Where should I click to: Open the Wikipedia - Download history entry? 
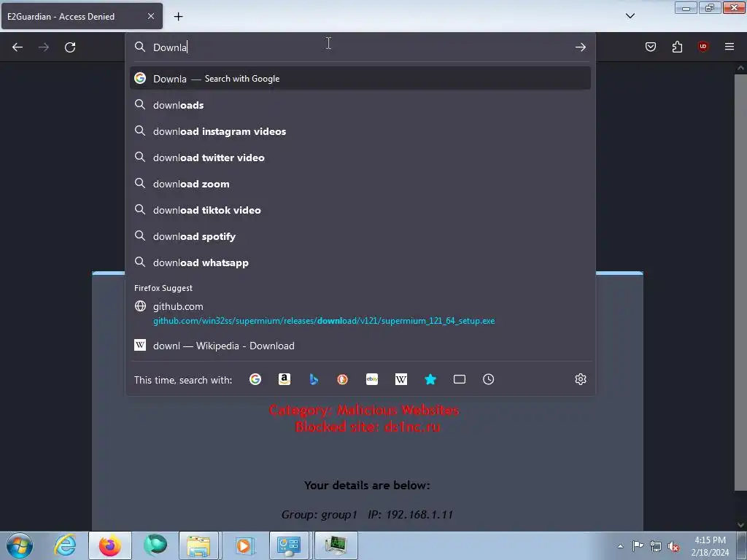click(360, 345)
